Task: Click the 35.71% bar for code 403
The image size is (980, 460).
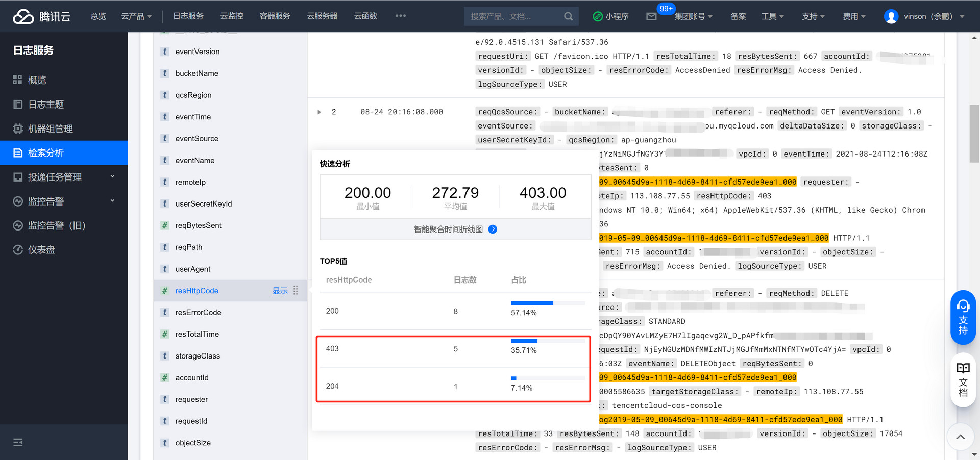Action: (x=548, y=341)
